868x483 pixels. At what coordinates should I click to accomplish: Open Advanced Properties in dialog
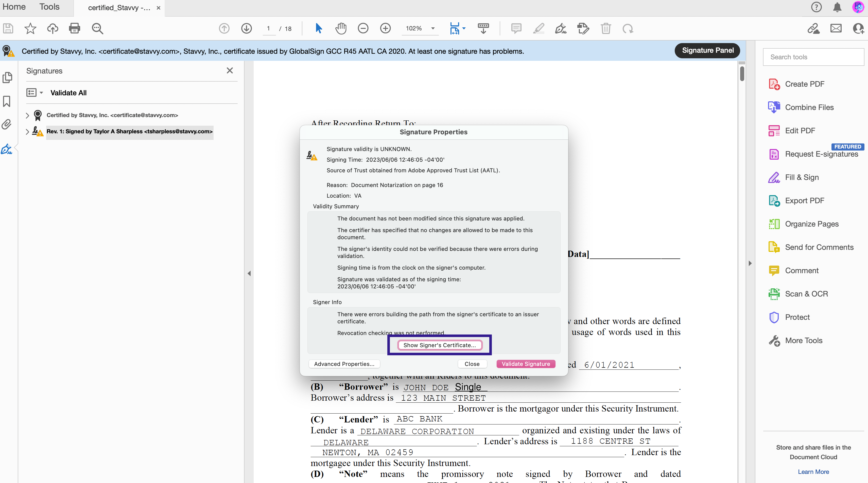(344, 364)
